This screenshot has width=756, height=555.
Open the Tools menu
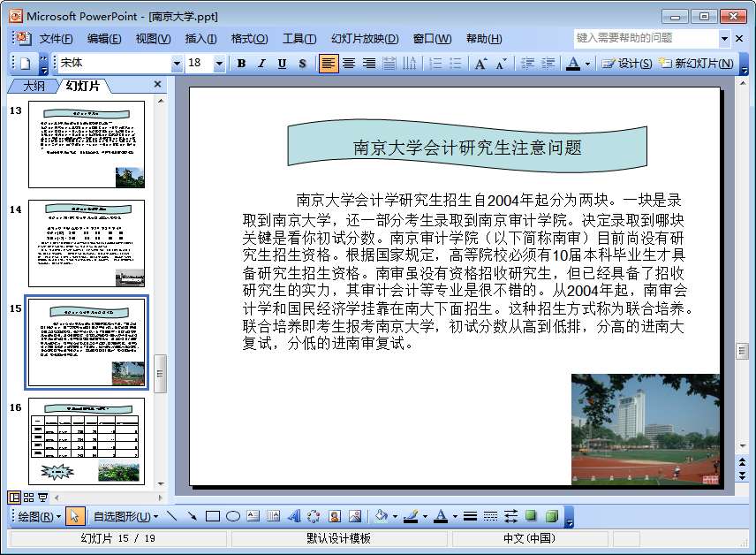tap(299, 39)
